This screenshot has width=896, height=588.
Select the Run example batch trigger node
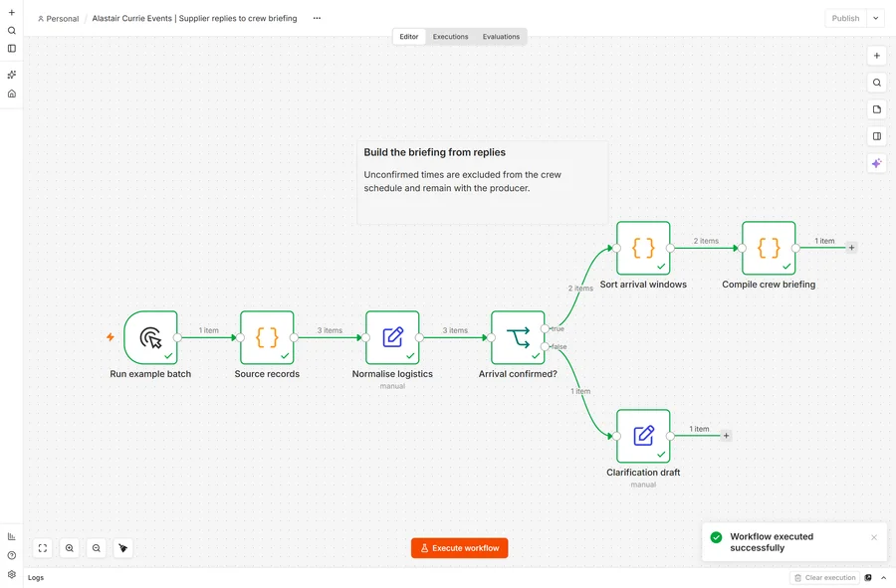coord(151,337)
